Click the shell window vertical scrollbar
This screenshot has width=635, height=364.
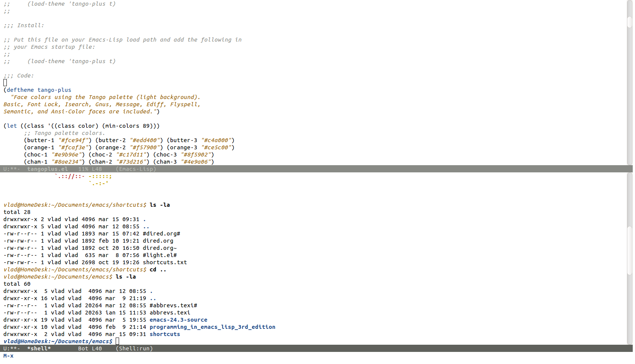point(630,259)
